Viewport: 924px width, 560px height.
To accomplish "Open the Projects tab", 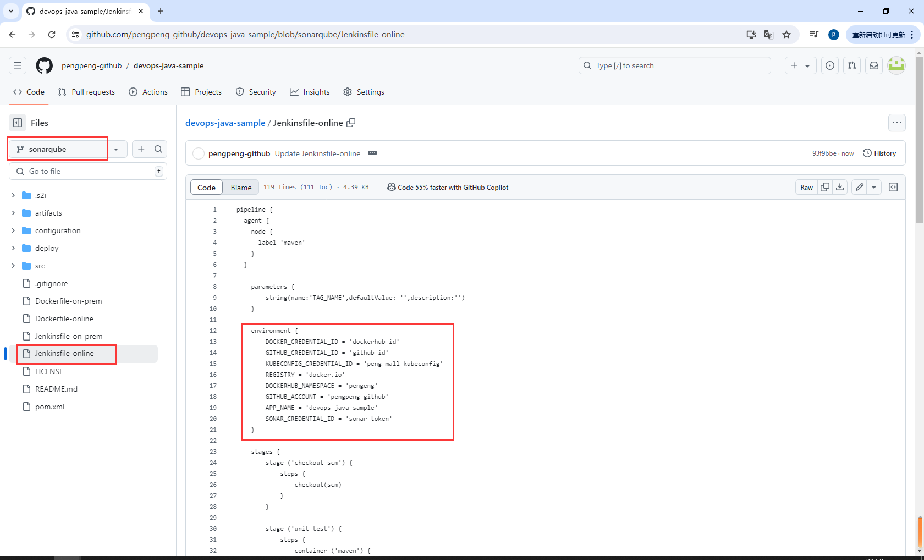I will 201,92.
